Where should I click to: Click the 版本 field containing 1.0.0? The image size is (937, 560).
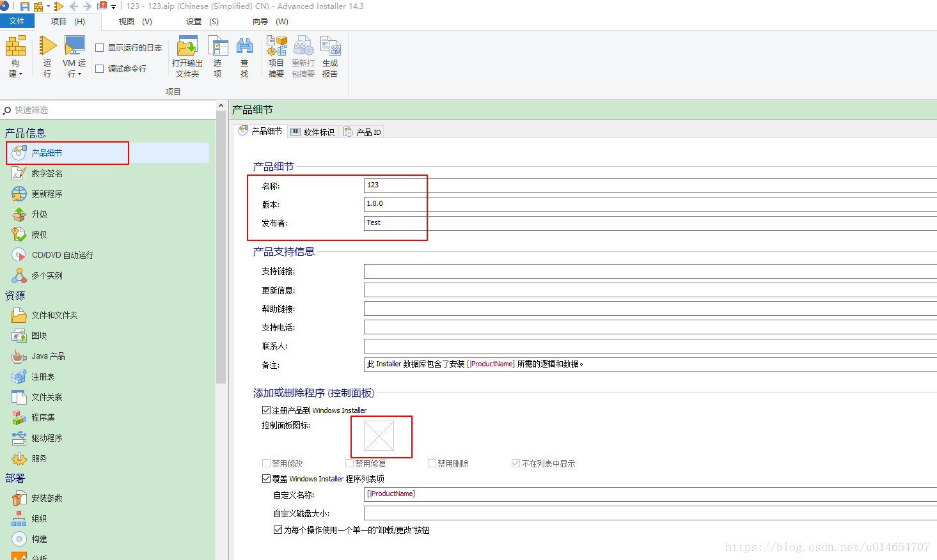tap(650, 204)
